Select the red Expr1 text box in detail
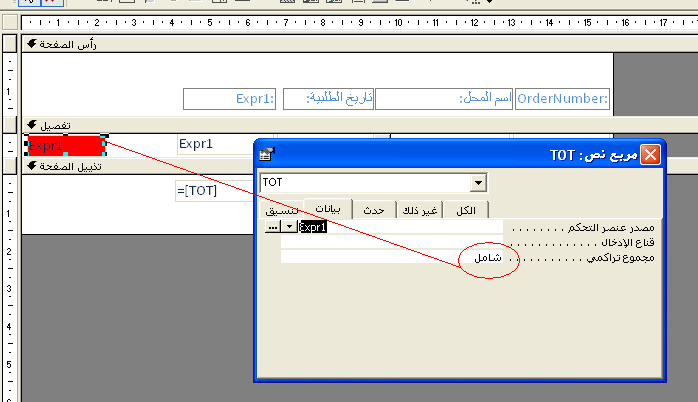The width and height of the screenshot is (698, 402). [65, 145]
